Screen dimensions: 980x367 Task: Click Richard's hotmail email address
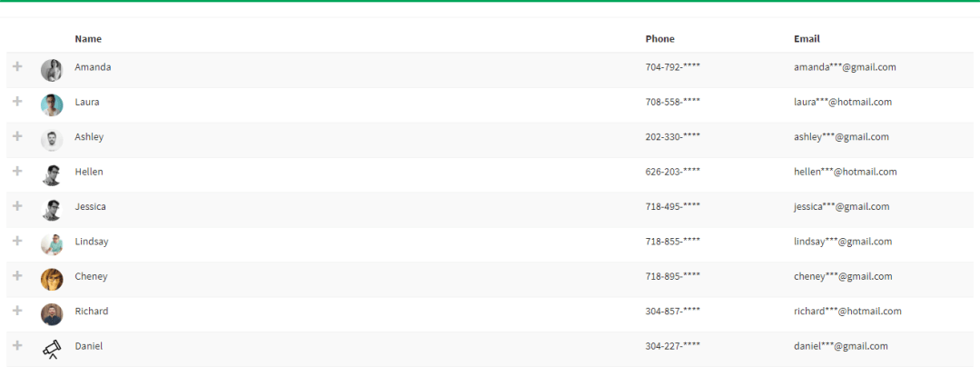click(x=847, y=312)
